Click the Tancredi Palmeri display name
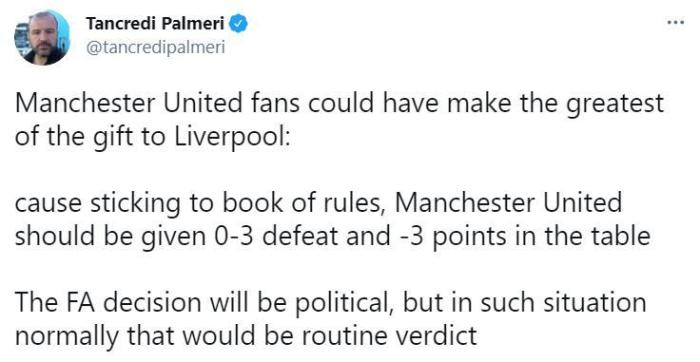The image size is (700, 362). [x=155, y=23]
